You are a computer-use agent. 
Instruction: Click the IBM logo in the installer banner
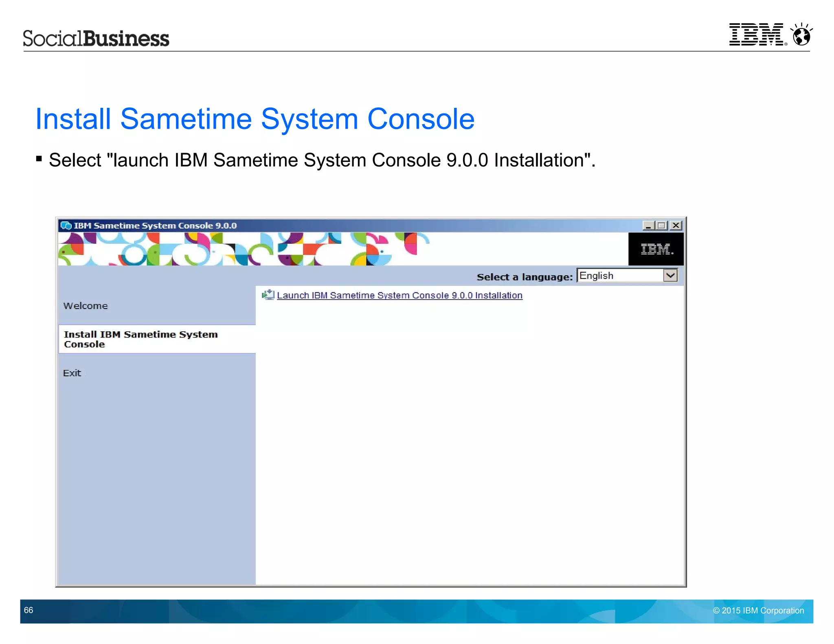(656, 249)
